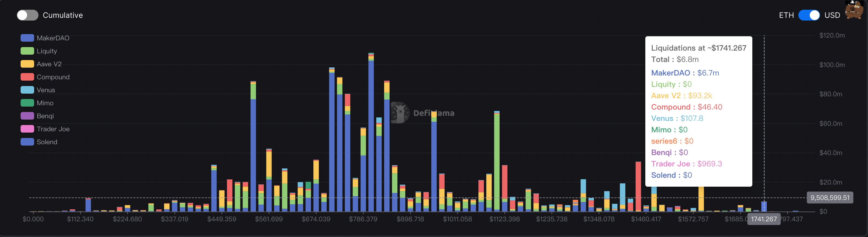Click the tooltip line Trader Joe : $969.3
The height and width of the screenshot is (237, 868).
pyautogui.click(x=686, y=164)
